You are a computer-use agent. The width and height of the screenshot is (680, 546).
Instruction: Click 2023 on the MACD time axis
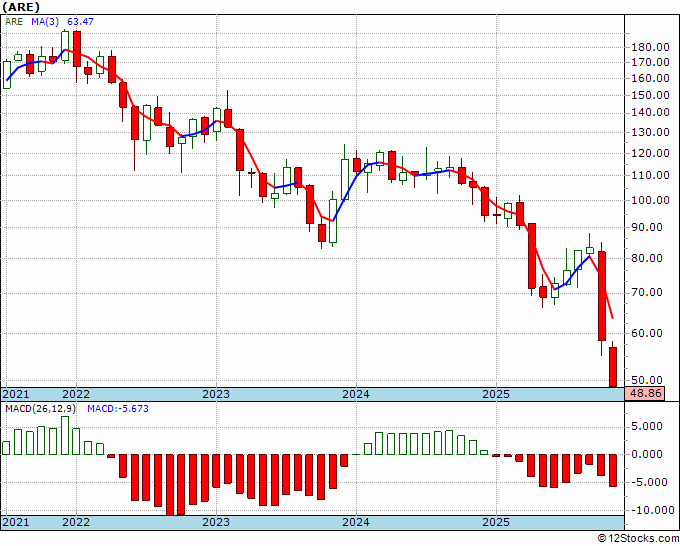tap(216, 522)
